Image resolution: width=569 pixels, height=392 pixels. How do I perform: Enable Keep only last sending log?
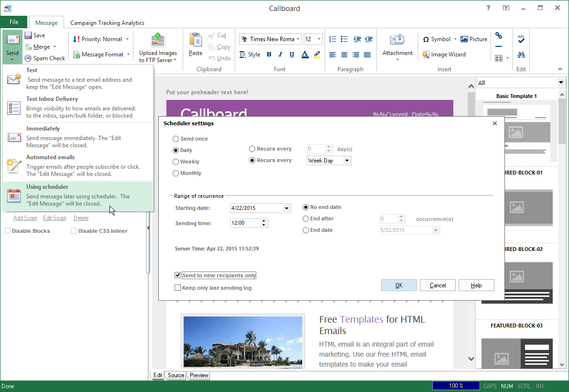click(178, 288)
